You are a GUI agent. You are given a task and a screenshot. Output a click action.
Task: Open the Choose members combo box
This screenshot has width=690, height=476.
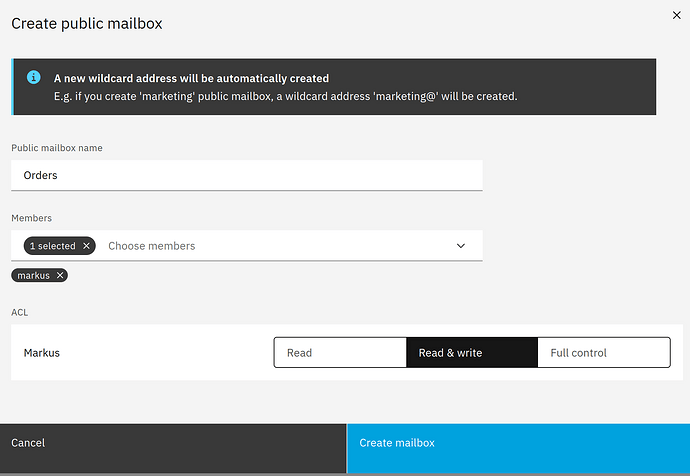270,245
